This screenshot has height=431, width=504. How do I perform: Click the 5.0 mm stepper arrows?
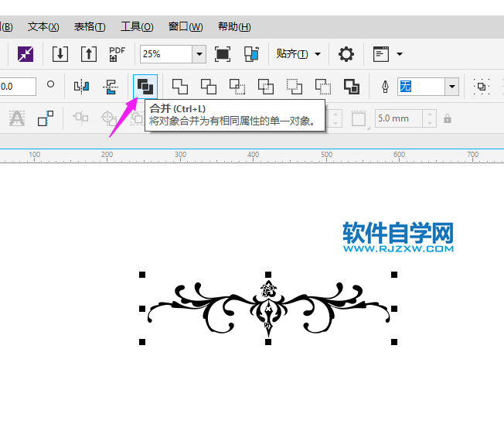tap(430, 118)
